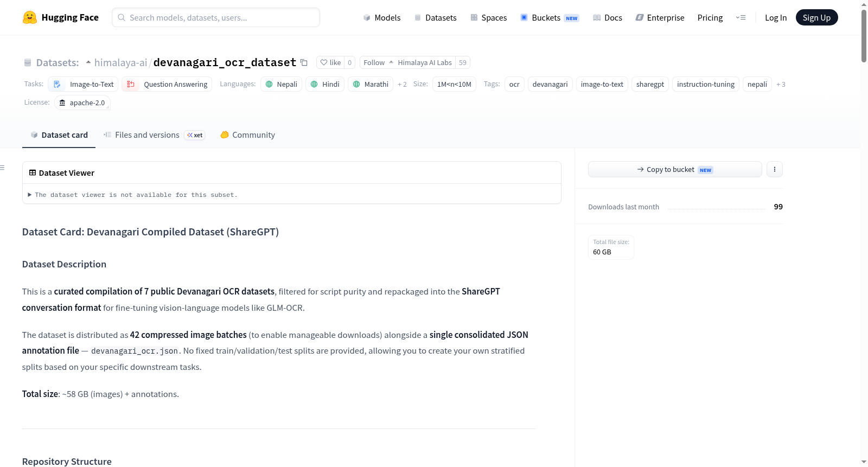Open the himalaya-ai organization link
868x467 pixels.
pos(120,62)
